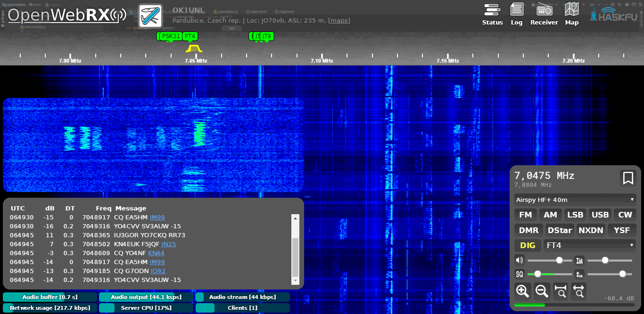Screen dimensions: 644x314
Task: Jump to the JT9 bookmark tag
Action: pyautogui.click(x=266, y=36)
